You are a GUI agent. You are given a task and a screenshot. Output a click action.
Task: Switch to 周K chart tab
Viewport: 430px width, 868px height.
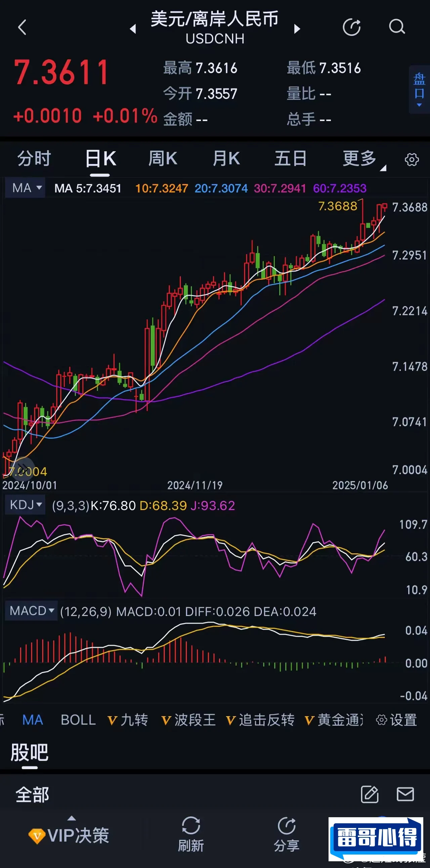click(x=163, y=158)
